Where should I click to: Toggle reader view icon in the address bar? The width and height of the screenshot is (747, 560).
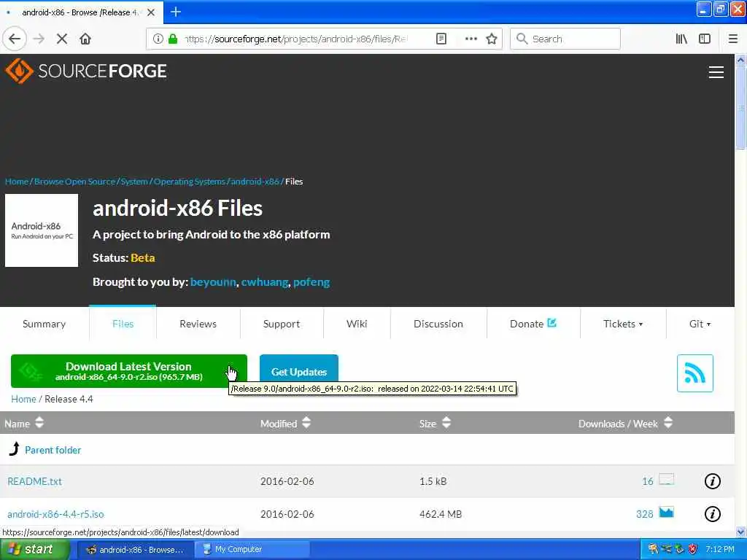(441, 39)
